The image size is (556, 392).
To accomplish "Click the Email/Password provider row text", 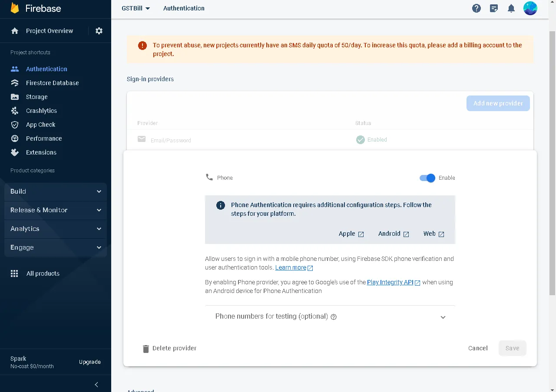I will (171, 140).
